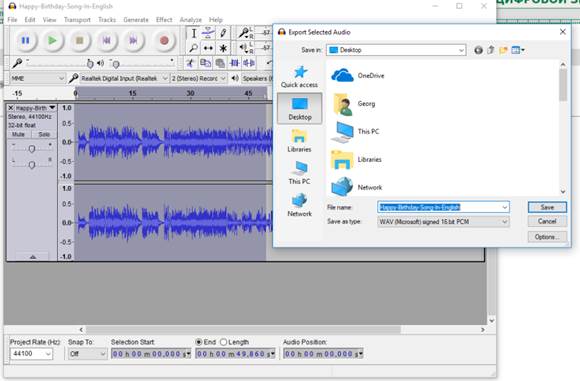Open the Project Rate 44100 dropdown
Screen dimensions: 580x381
(x=31, y=354)
